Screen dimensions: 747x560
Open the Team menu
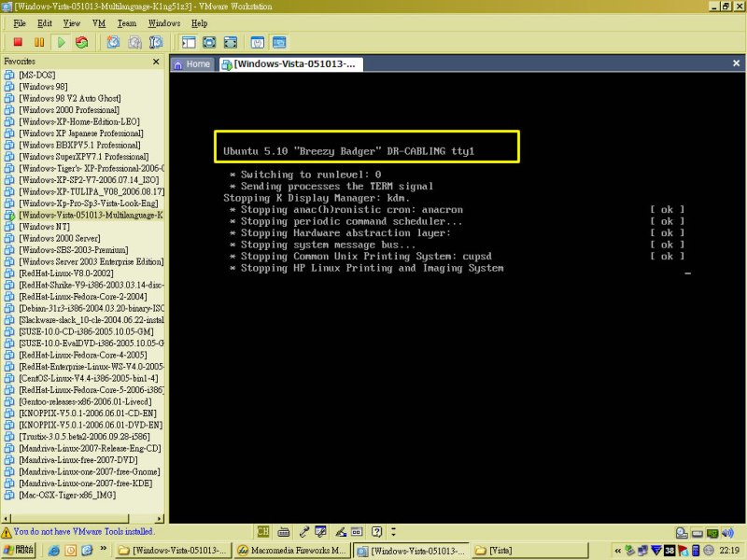point(127,22)
